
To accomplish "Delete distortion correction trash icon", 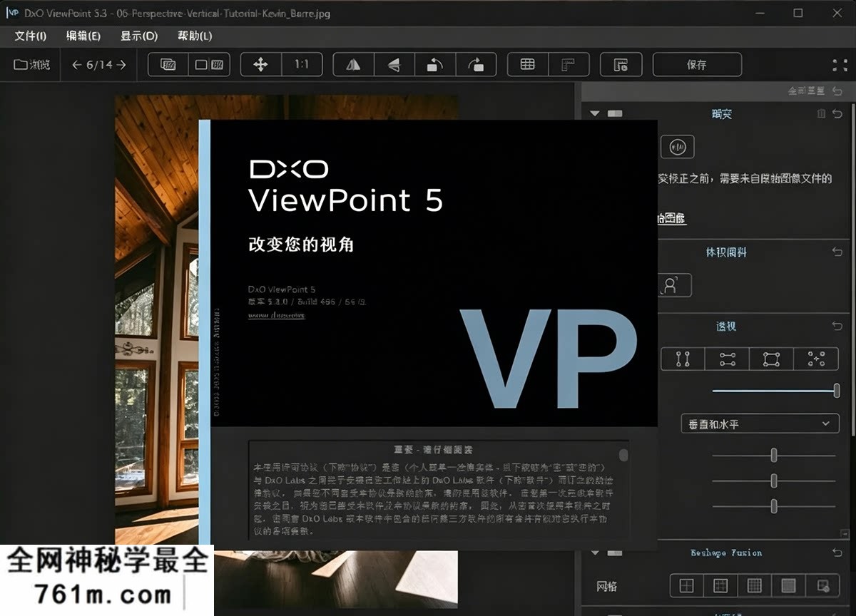I will (x=821, y=113).
